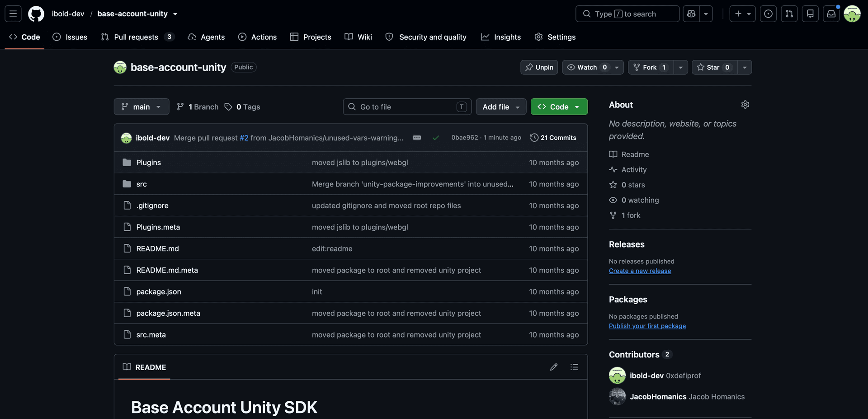Open the Settings tab
The width and height of the screenshot is (868, 419).
555,37
